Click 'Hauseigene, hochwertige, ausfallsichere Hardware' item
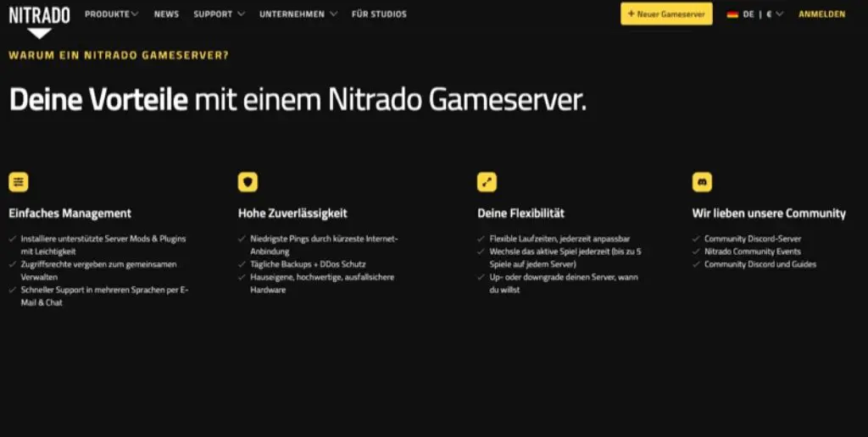The height and width of the screenshot is (437, 868). [317, 283]
